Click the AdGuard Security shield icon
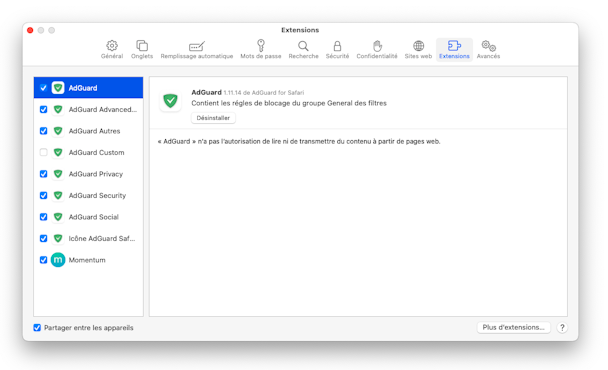 coord(58,195)
